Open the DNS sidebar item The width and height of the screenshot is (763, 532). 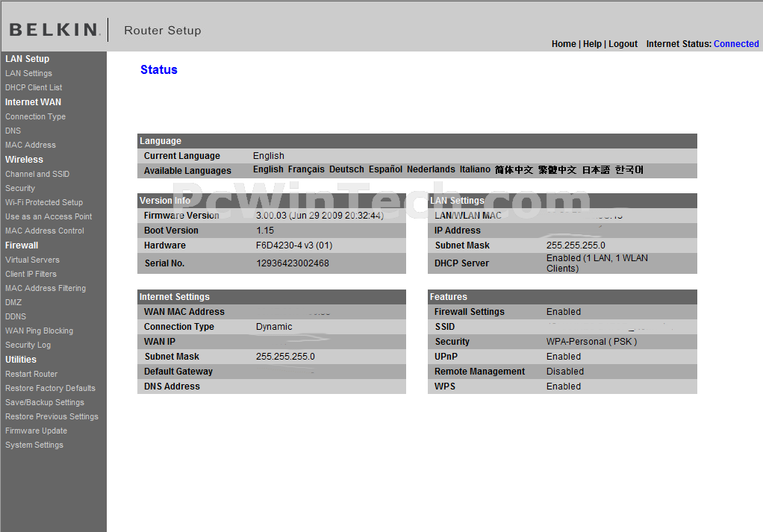point(13,131)
